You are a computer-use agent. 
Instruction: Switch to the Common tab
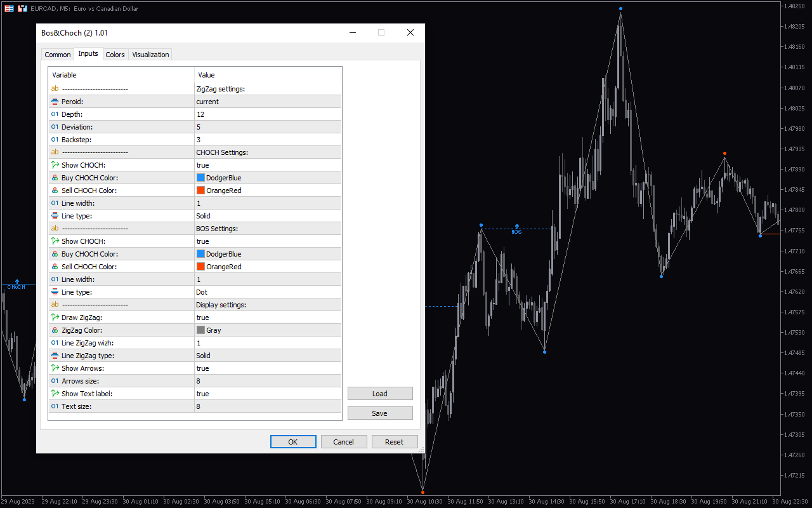point(58,55)
